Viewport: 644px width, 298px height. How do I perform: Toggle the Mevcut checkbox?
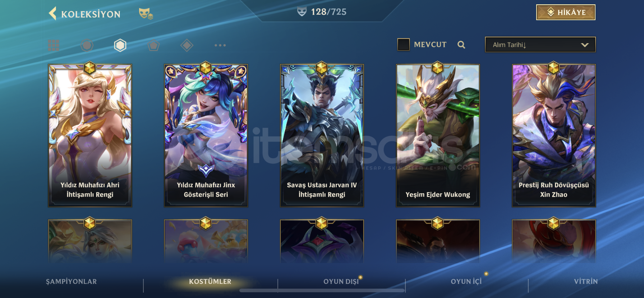pos(403,45)
